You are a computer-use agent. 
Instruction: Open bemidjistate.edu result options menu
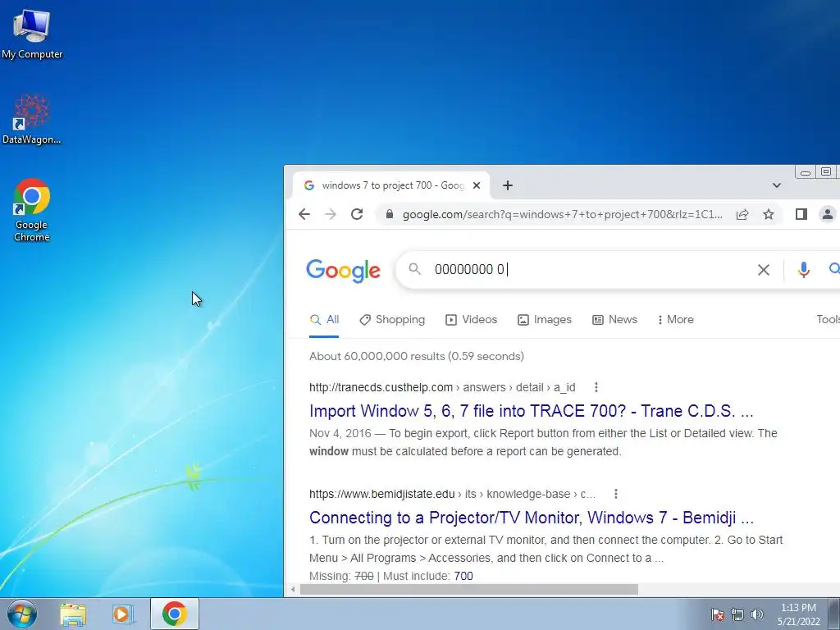point(616,494)
